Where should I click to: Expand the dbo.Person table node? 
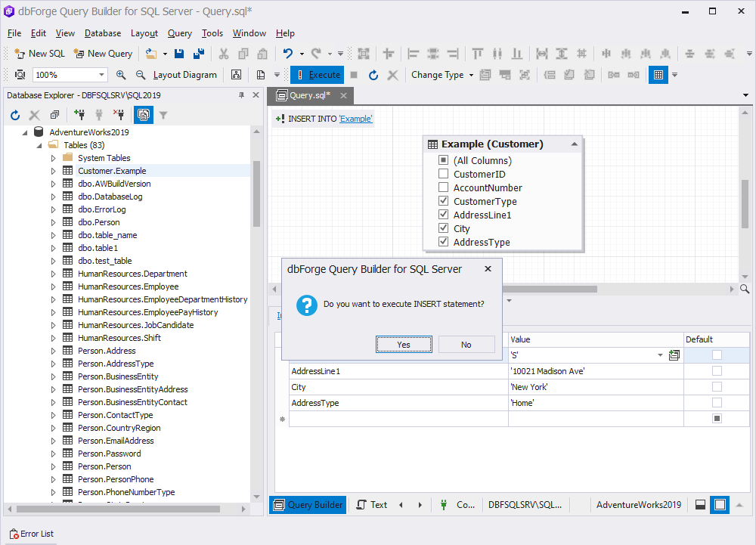[53, 223]
